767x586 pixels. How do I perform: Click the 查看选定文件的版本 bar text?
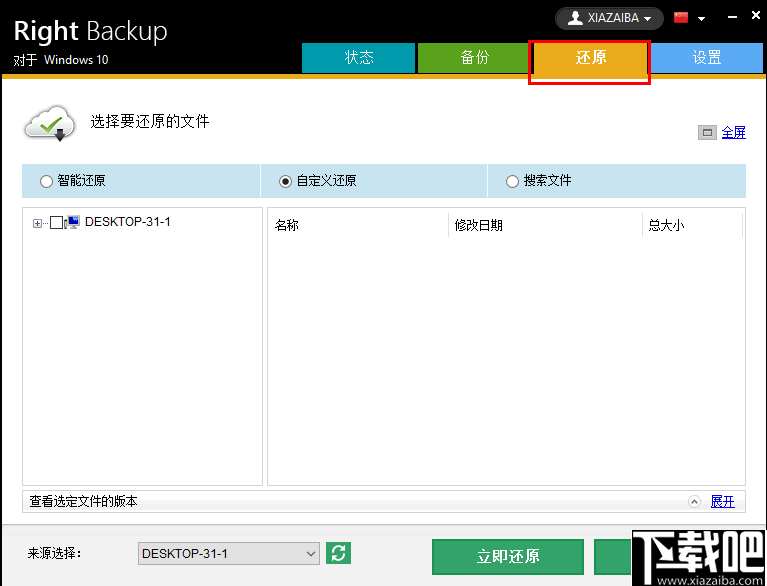(x=83, y=501)
